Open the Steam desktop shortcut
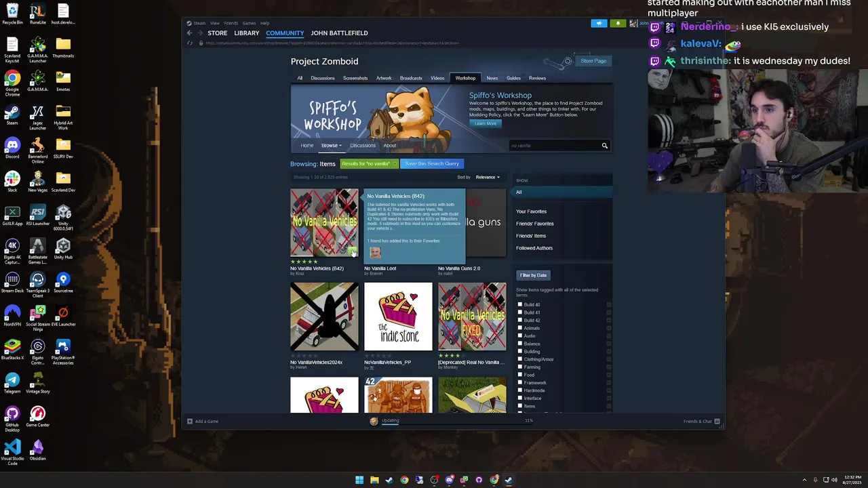868x488 pixels. [x=12, y=115]
